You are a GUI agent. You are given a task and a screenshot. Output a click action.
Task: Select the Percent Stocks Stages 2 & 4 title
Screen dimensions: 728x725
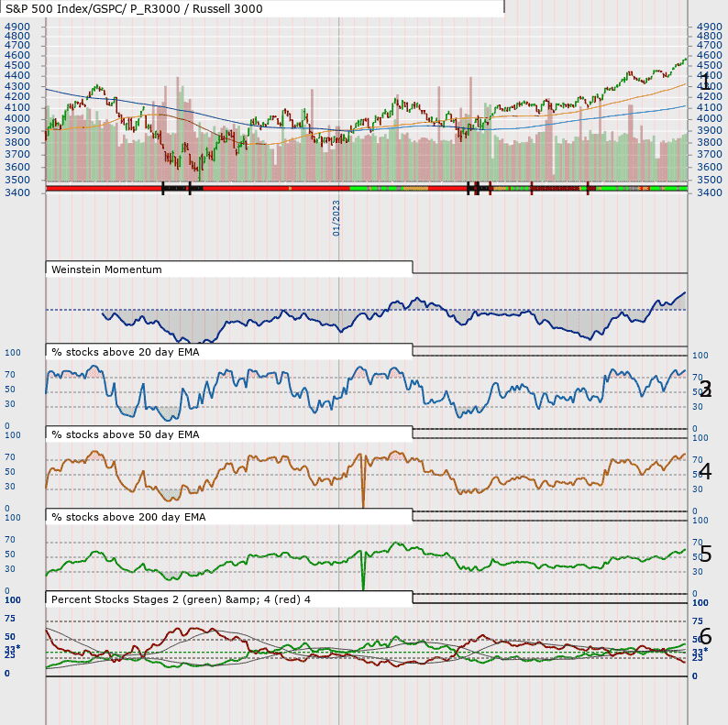click(181, 599)
